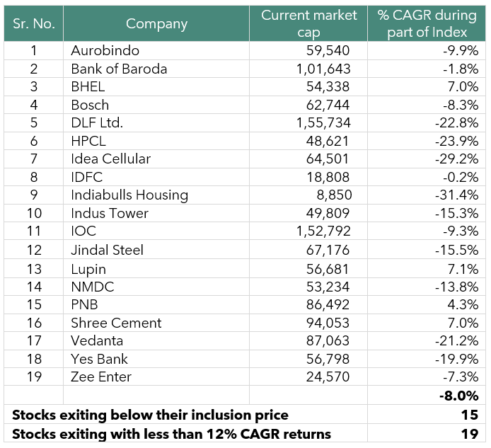The image size is (491, 448).
Task: Select Jindal Steel market cap 67,176
Action: pos(328,250)
